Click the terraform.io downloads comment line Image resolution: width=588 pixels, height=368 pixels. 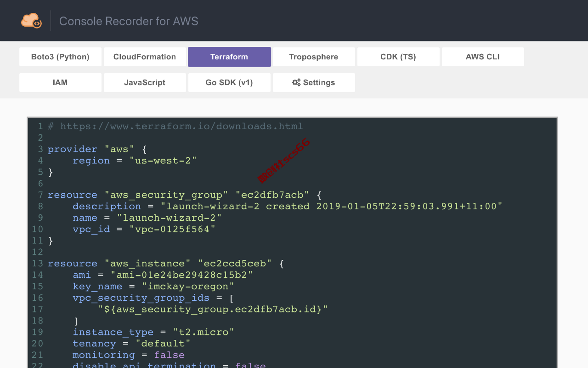point(175,126)
